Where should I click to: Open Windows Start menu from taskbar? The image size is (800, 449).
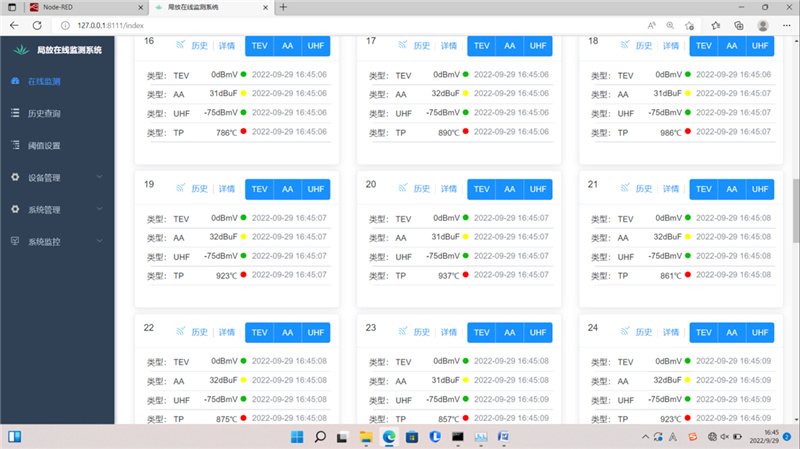(x=295, y=437)
